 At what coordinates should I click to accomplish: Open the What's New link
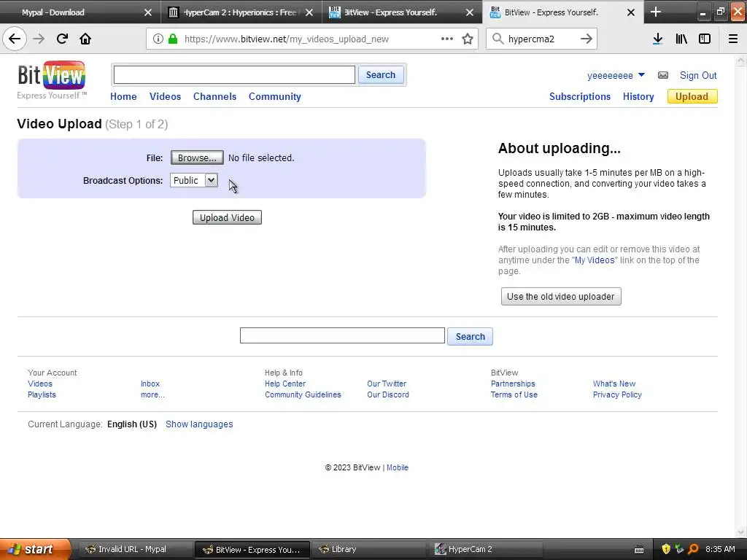point(614,384)
